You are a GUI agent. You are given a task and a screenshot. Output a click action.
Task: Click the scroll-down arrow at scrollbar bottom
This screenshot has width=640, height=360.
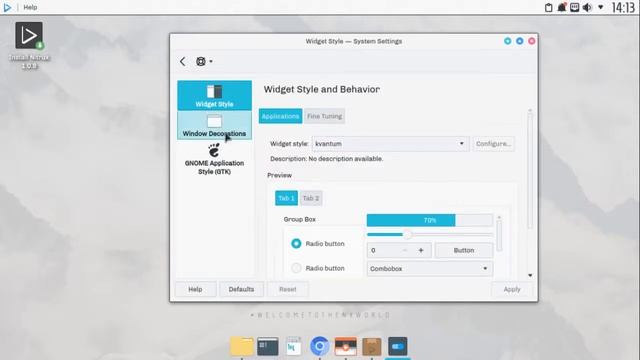530,276
